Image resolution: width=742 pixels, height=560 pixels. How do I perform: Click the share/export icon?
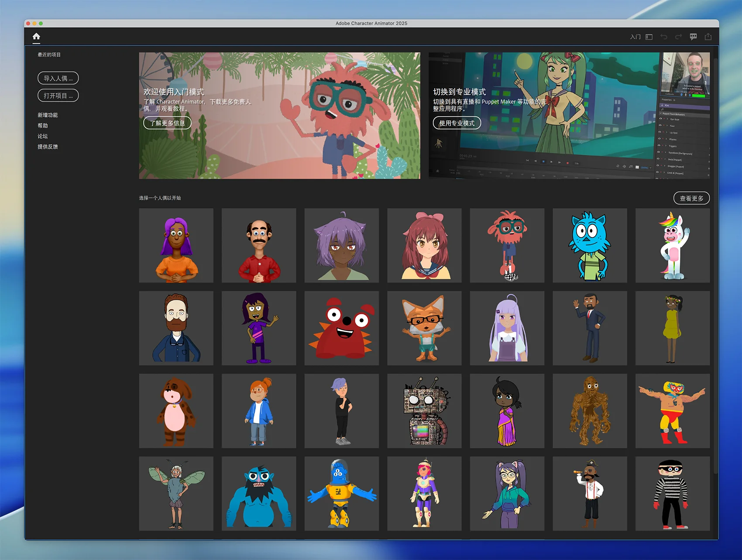(x=708, y=37)
